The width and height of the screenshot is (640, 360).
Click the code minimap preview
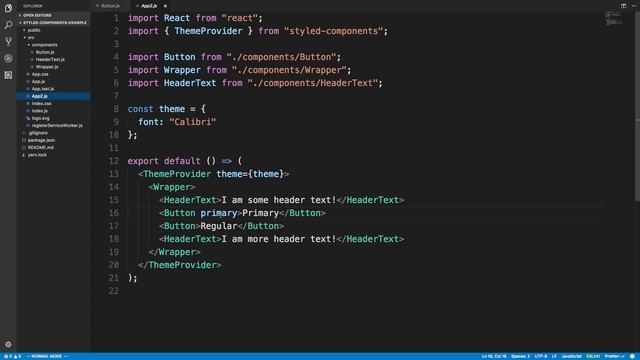[614, 18]
